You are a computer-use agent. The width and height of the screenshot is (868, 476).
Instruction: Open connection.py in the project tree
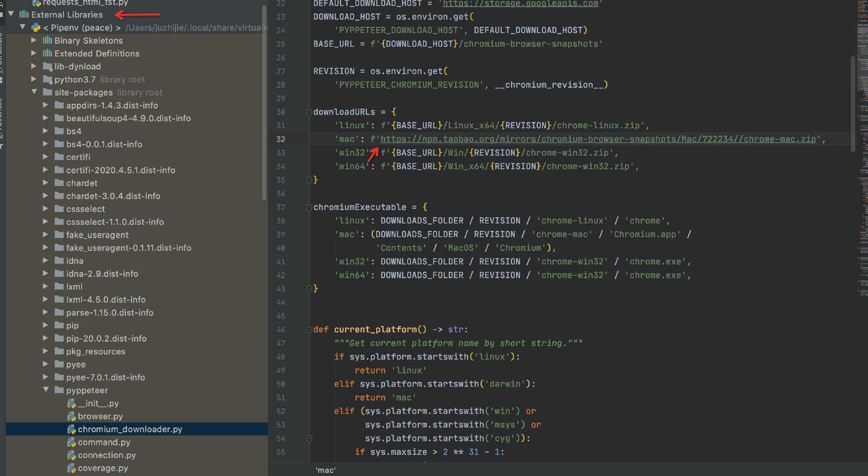(x=107, y=455)
